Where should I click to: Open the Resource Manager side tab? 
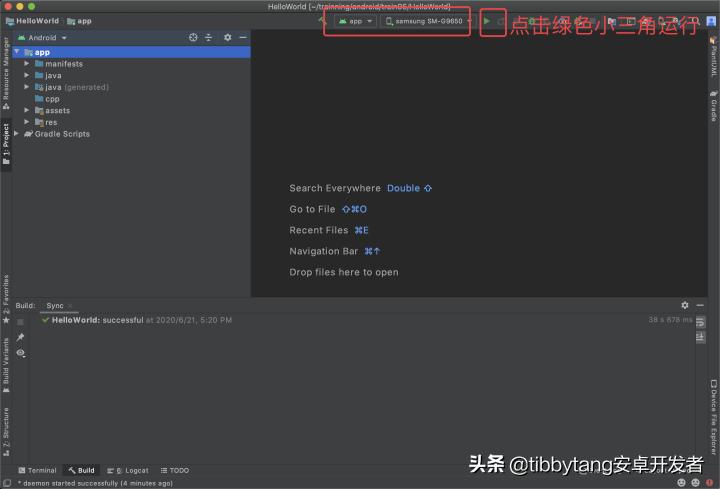[6, 73]
